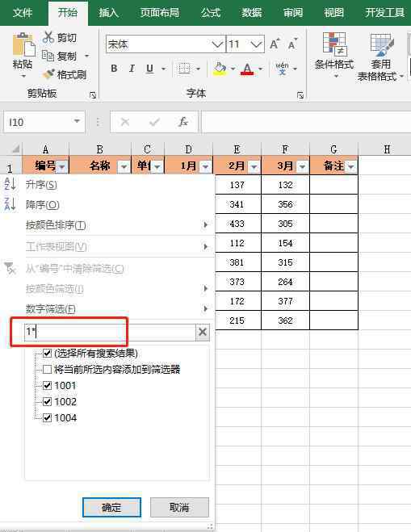Click the red font color swatch
This screenshot has width=411, height=532.
tap(247, 69)
